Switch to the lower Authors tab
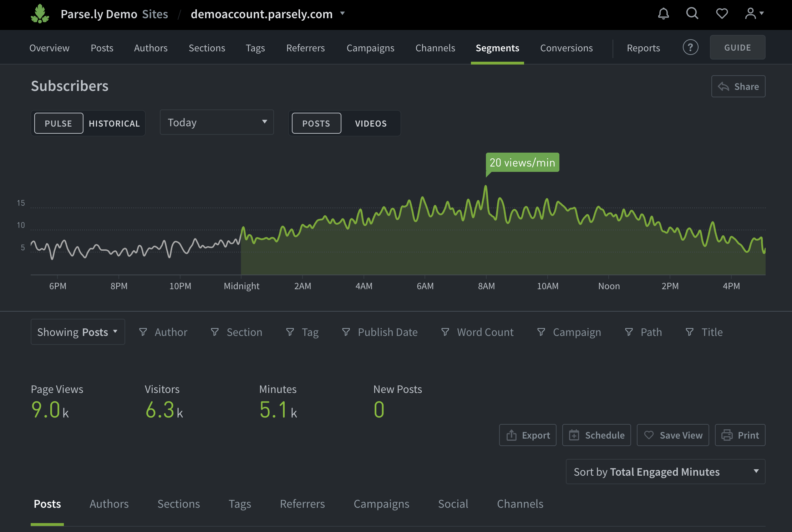Screen dimensions: 792x532 109,504
